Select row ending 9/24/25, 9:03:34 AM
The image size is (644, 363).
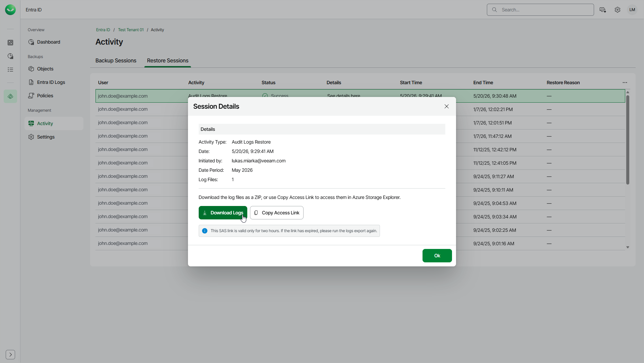(x=360, y=217)
